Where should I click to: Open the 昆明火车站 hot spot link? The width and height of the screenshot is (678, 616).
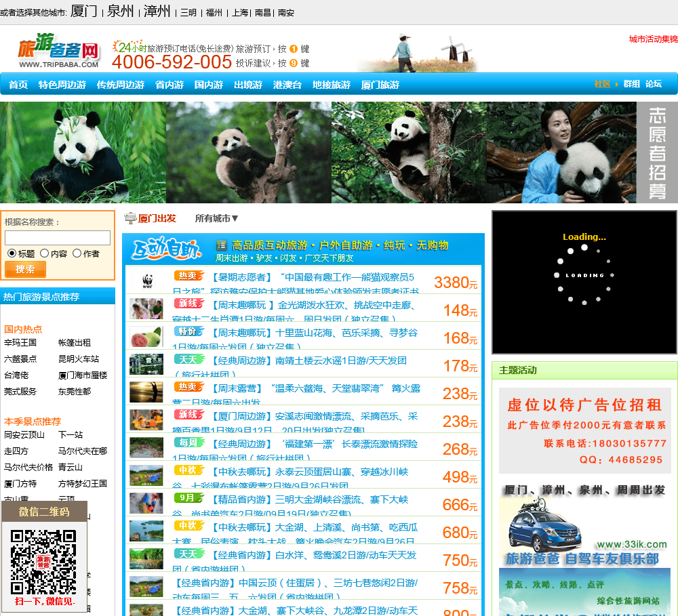point(79,358)
